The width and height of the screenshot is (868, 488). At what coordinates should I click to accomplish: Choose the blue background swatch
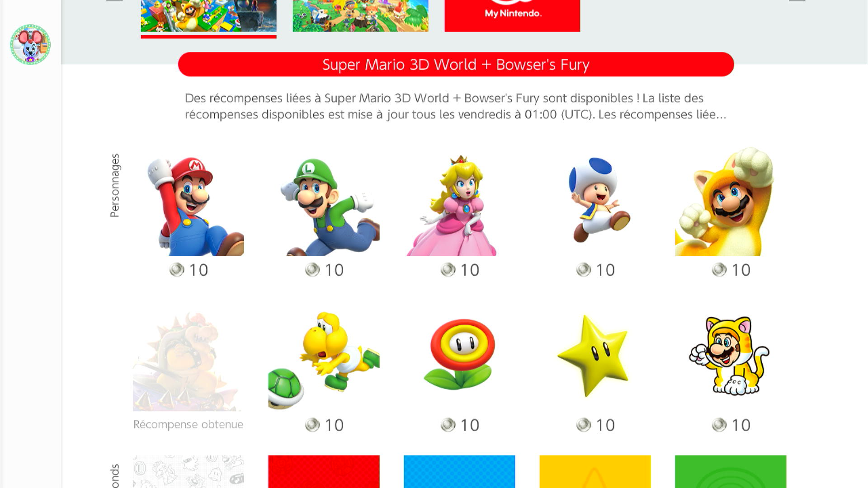point(460,472)
